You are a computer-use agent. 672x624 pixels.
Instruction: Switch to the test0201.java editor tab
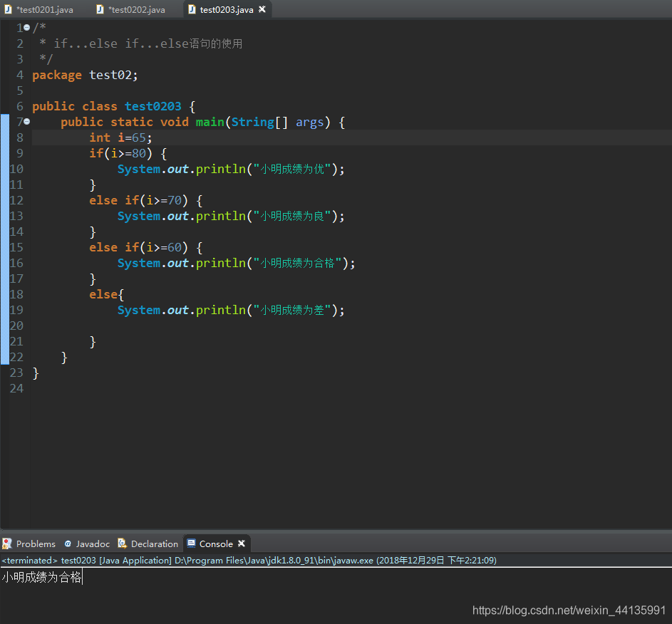click(45, 9)
